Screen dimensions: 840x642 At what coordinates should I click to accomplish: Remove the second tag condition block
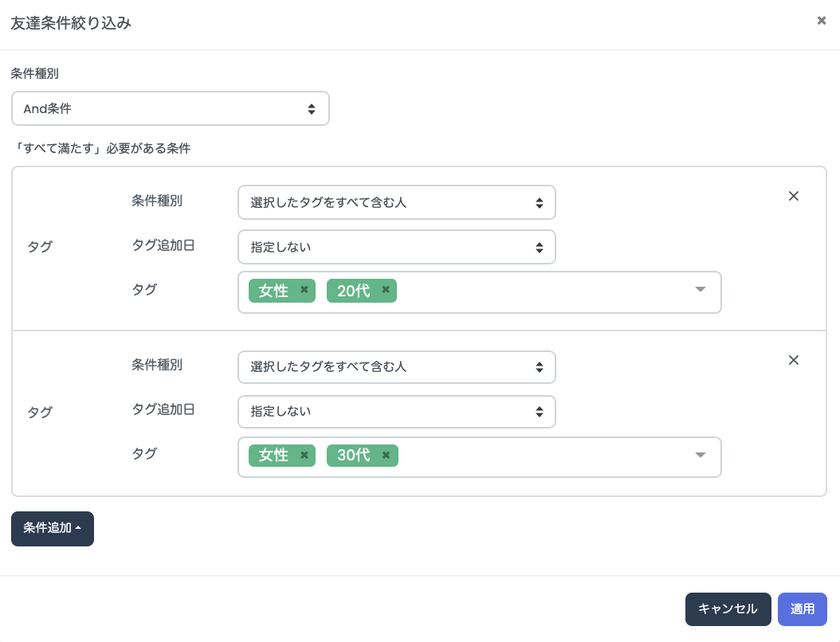pos(794,360)
